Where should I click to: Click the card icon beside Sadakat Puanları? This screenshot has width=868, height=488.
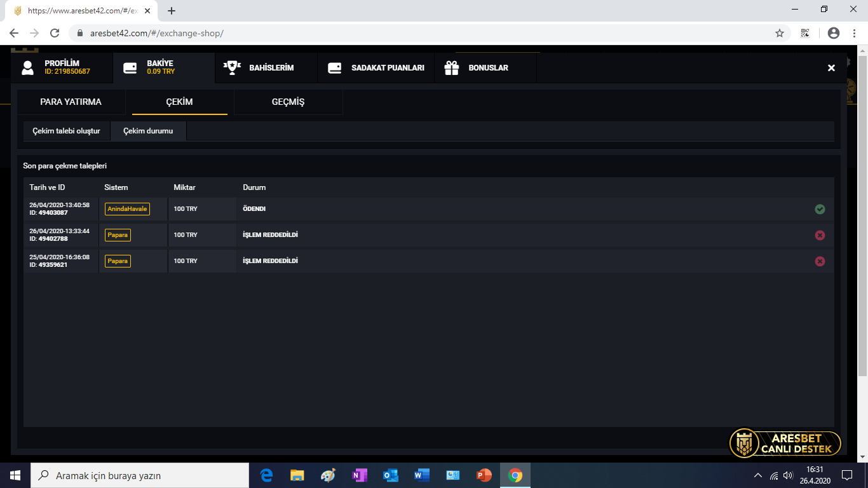[x=334, y=68]
